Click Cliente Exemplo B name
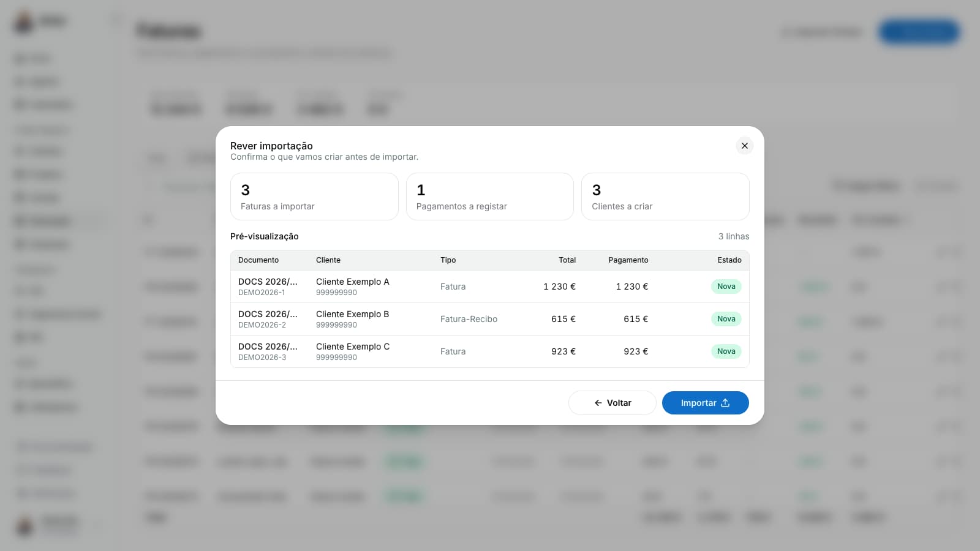The width and height of the screenshot is (980, 551). pyautogui.click(x=353, y=314)
